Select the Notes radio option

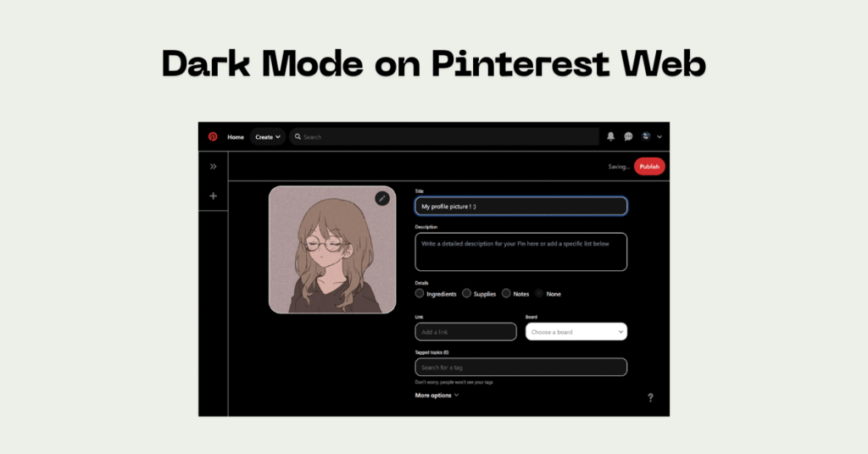click(506, 294)
